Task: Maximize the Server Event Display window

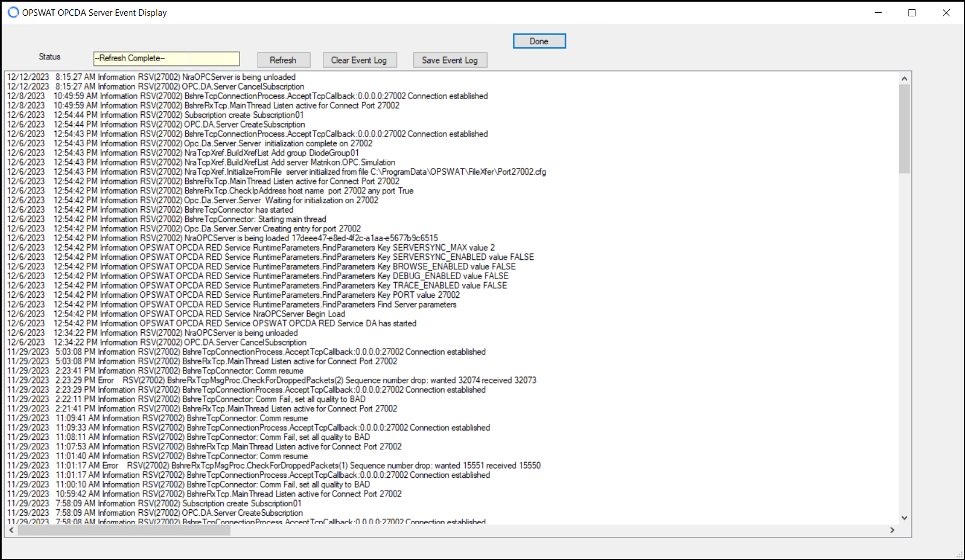Action: pyautogui.click(x=912, y=12)
